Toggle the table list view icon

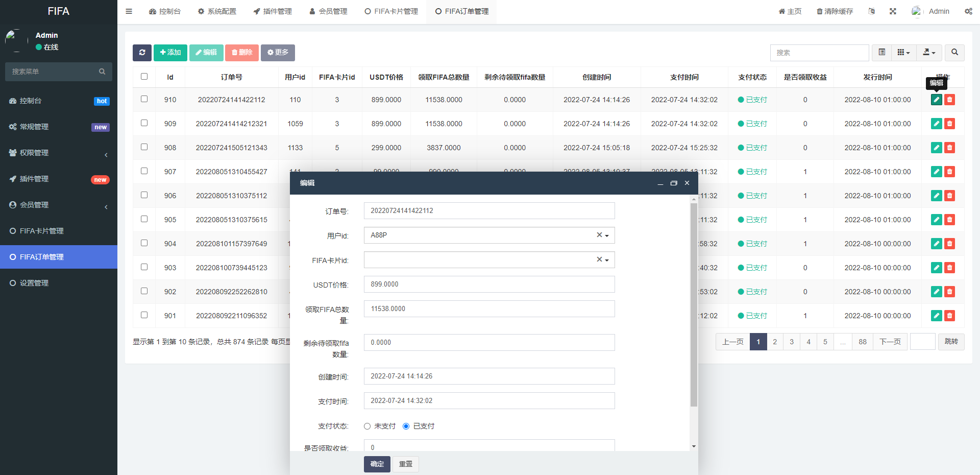(x=881, y=53)
